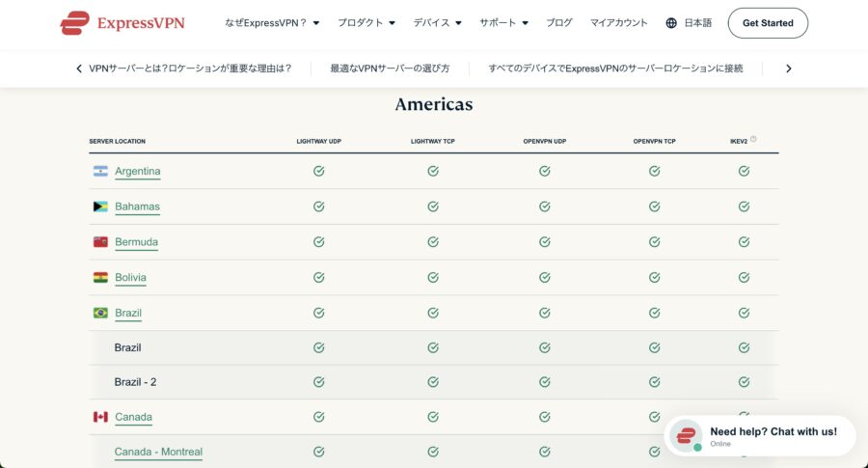Click the IKEV2 column header
This screenshot has height=468, width=868.
coord(739,141)
